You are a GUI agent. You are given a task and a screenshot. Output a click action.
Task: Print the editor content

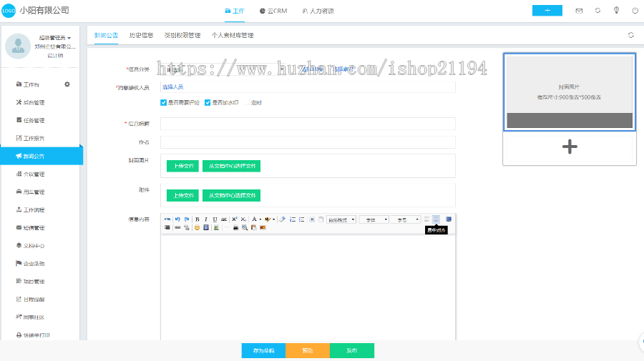tap(235, 227)
